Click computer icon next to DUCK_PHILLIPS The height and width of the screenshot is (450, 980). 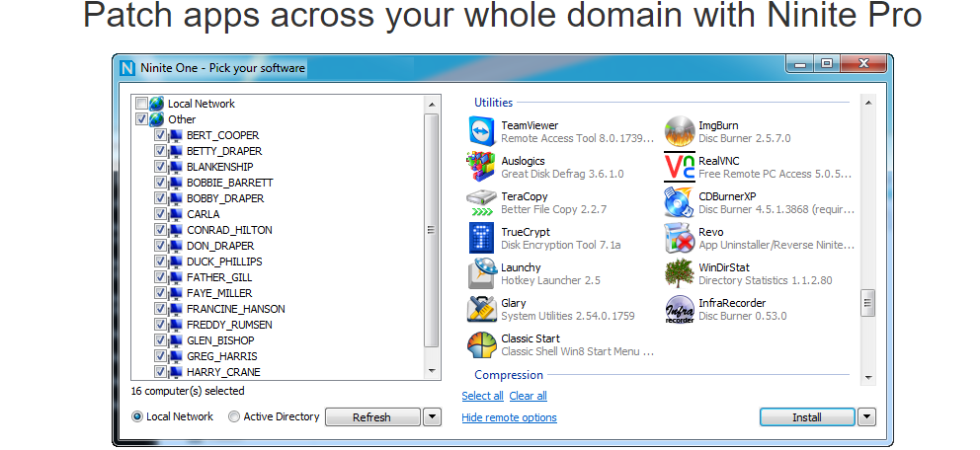coord(176,262)
